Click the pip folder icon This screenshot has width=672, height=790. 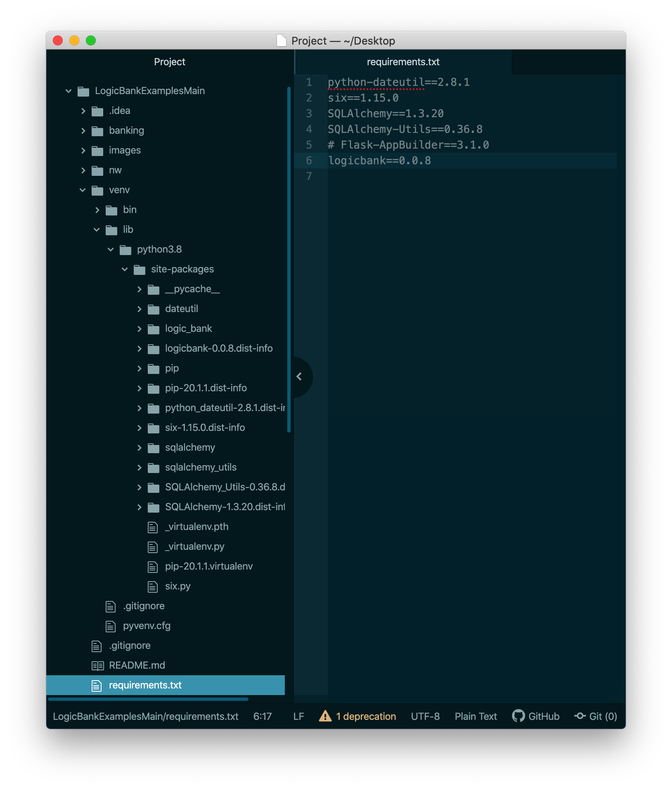tap(154, 369)
